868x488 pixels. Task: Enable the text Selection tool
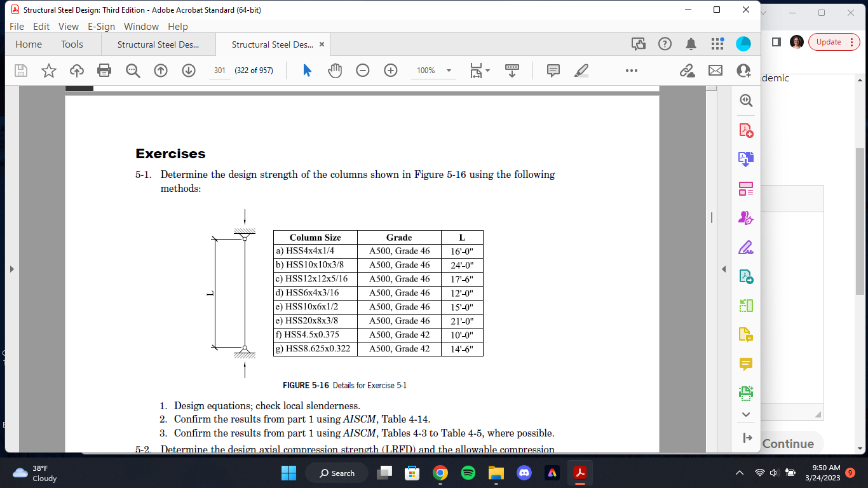click(306, 71)
